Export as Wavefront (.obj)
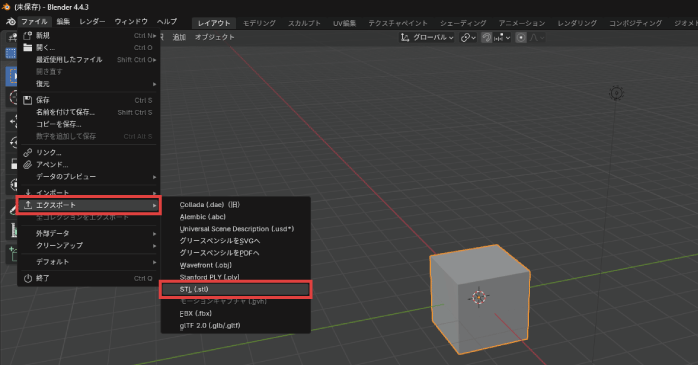The image size is (698, 365). [235, 265]
